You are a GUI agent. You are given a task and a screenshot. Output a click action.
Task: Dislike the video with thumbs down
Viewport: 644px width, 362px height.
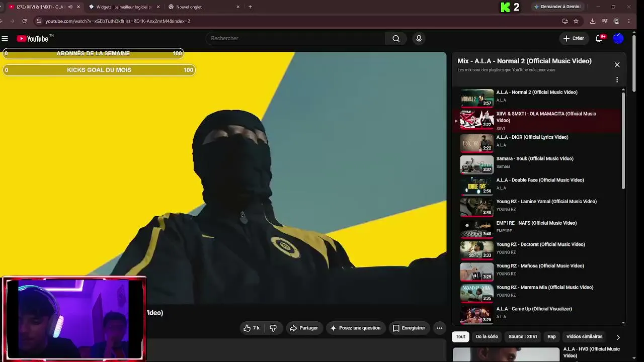coord(273,328)
